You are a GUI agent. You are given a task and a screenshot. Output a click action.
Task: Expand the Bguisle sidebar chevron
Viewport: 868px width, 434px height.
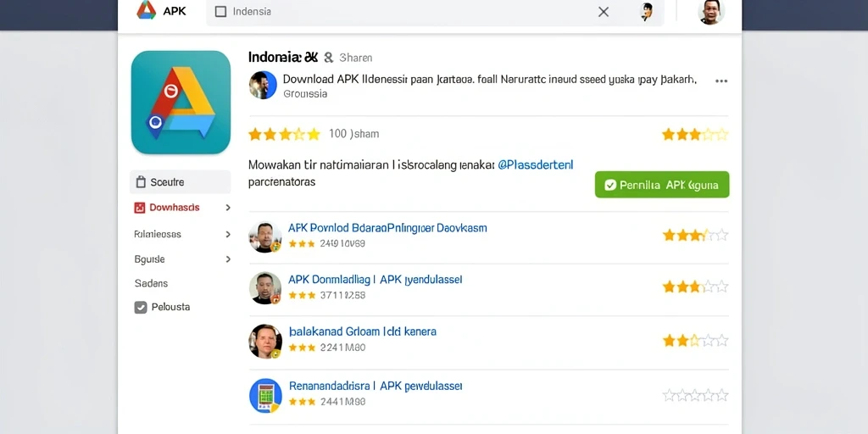point(227,259)
